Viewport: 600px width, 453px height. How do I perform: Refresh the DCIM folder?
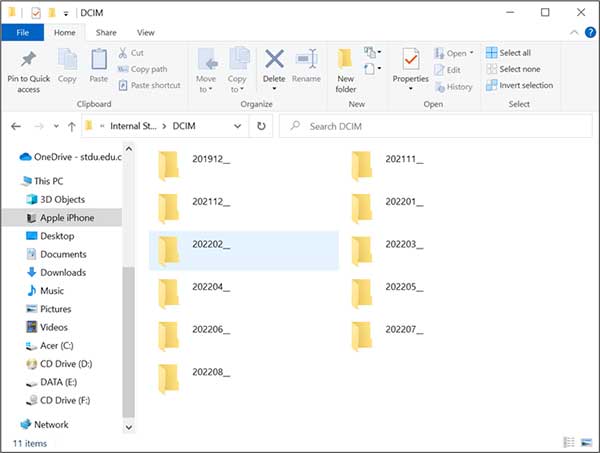(x=261, y=126)
